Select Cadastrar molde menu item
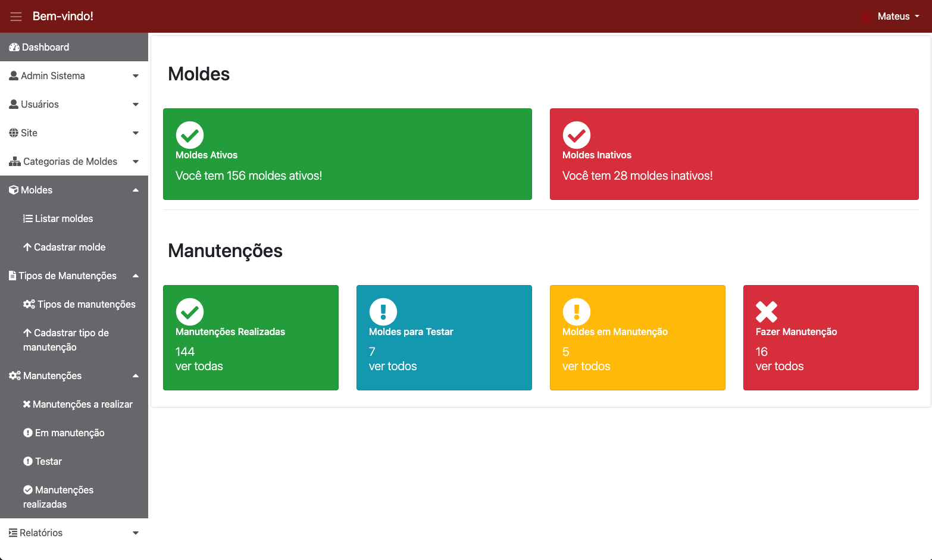This screenshot has height=560, width=932. click(69, 247)
